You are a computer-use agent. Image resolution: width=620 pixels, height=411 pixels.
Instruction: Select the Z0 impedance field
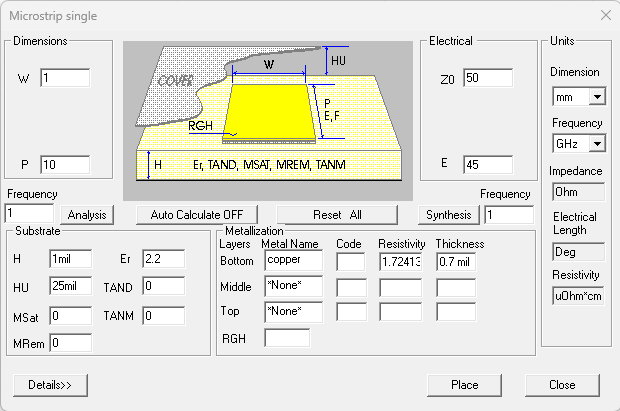487,79
